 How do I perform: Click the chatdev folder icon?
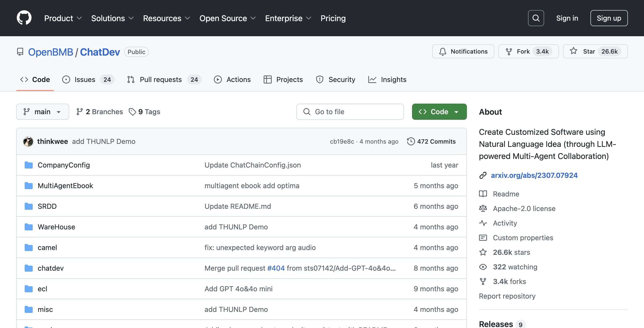29,268
